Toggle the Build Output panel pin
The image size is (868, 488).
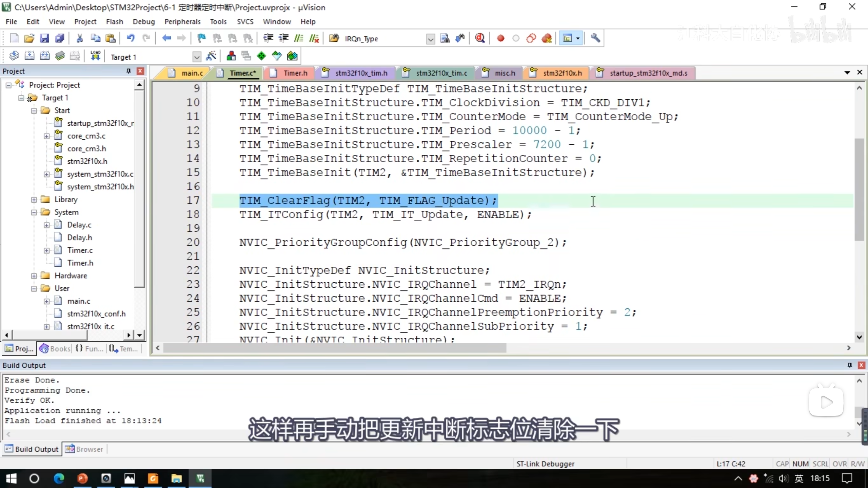pyautogui.click(x=850, y=365)
